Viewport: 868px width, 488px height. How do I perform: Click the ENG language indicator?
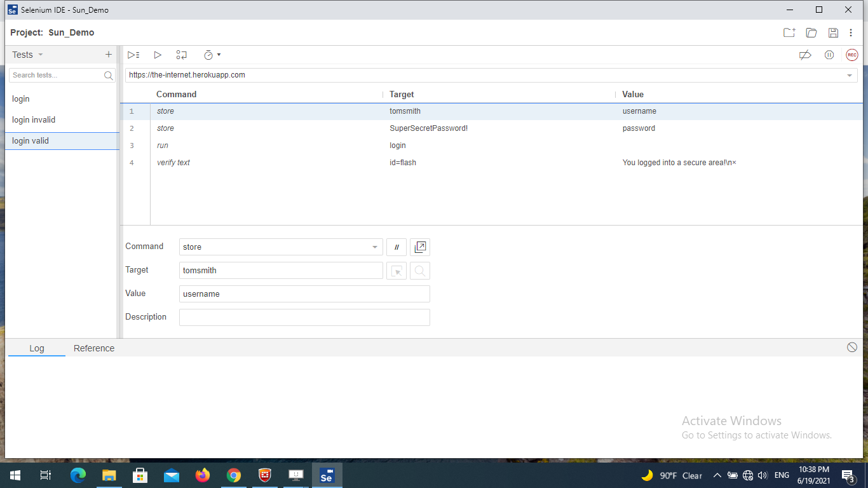782,475
